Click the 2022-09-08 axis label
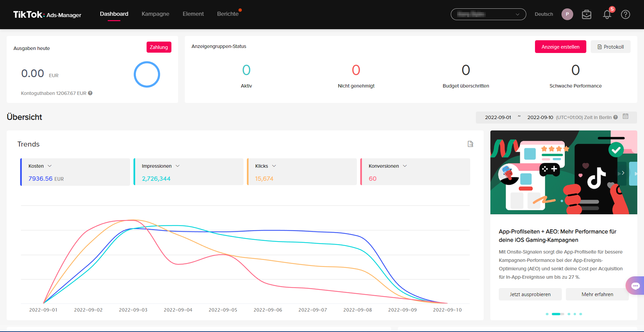Viewport: 644px width, 332px height. point(358,310)
